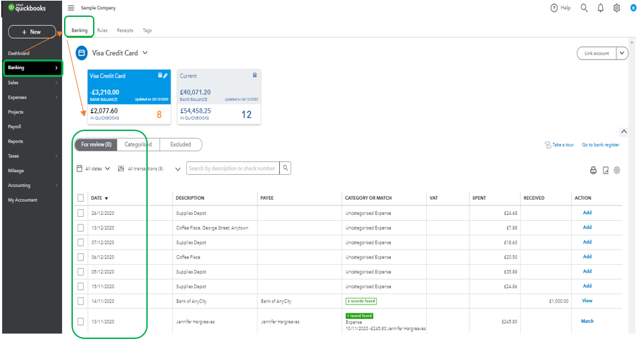Open the Link account dropdown arrow
644x341 pixels.
(622, 53)
